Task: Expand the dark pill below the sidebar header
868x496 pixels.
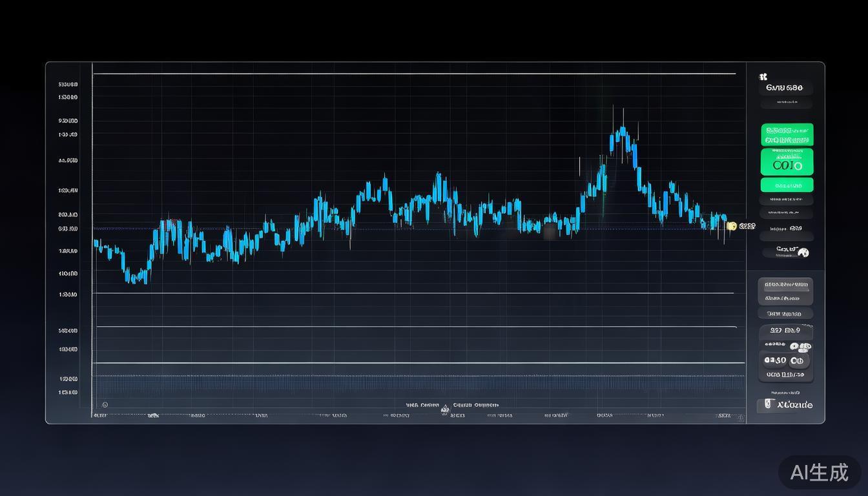Action: tap(785, 103)
